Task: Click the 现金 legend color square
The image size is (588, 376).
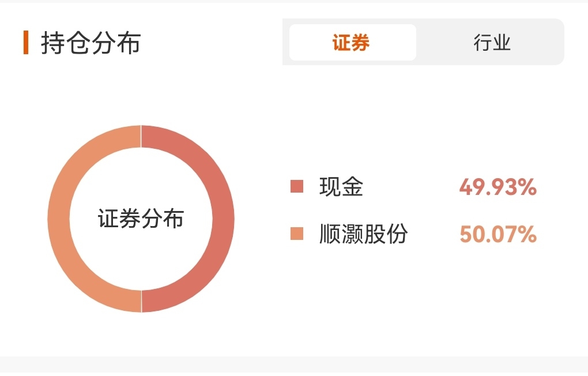Action: (297, 186)
